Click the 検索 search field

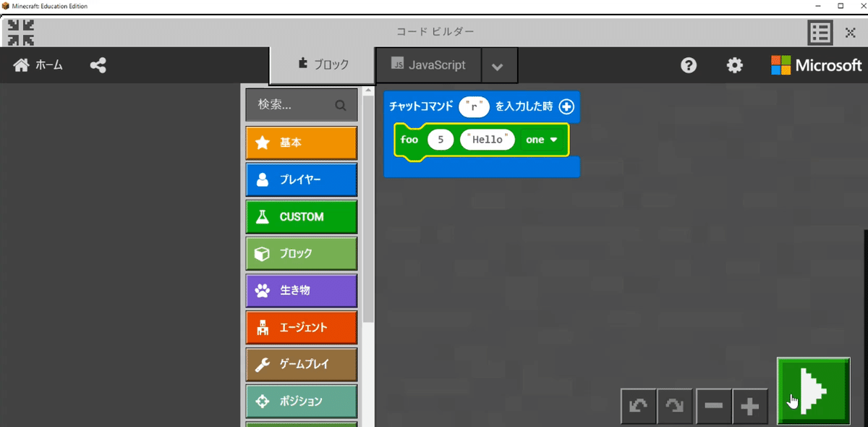point(302,105)
